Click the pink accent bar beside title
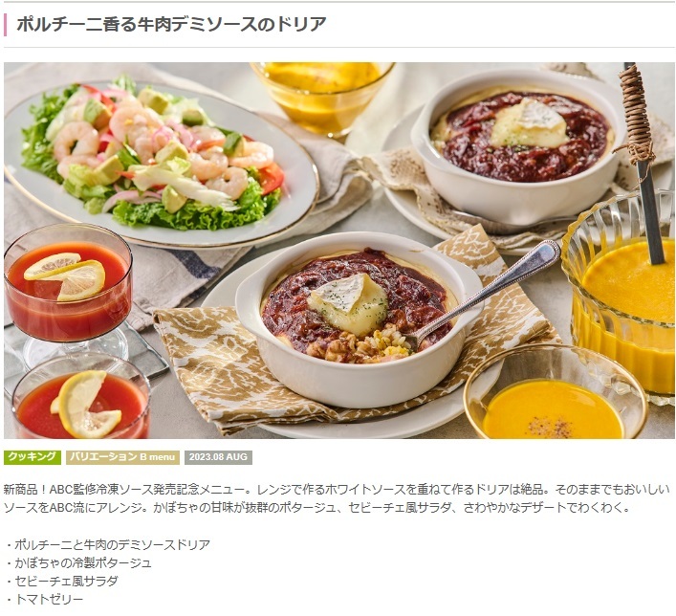Screen dimensions: 676x616 (x=5, y=25)
